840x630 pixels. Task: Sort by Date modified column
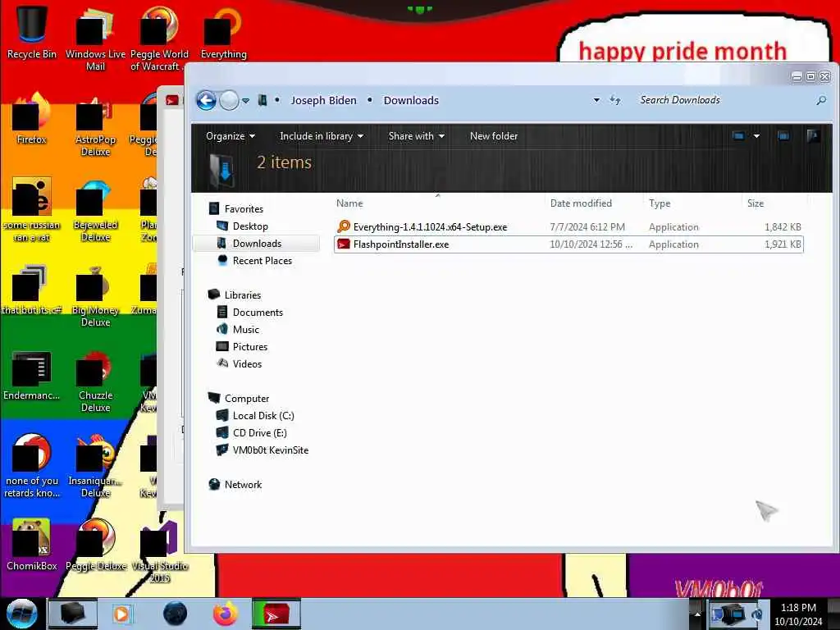pyautogui.click(x=581, y=203)
